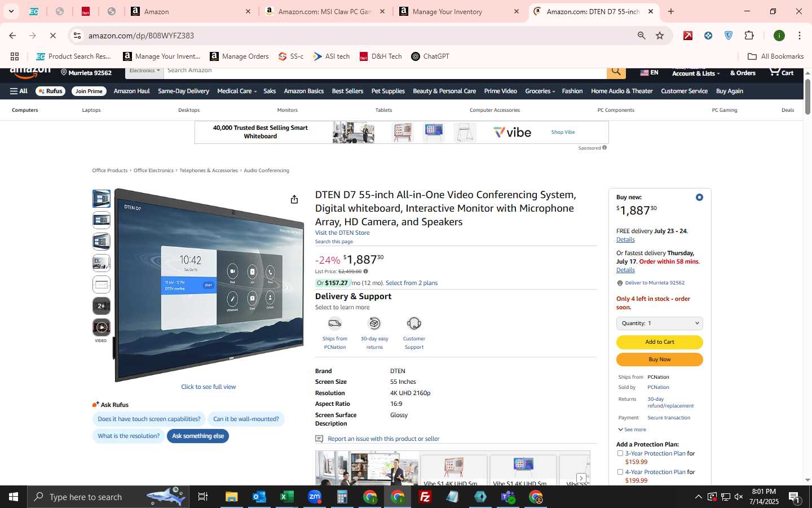
Task: Check the 3-Year Protection Plan box
Action: pos(620,453)
